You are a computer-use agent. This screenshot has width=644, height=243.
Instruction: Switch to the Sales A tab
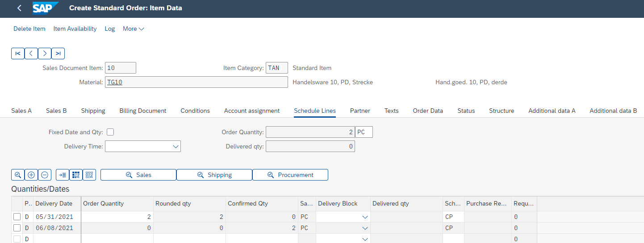click(x=21, y=111)
